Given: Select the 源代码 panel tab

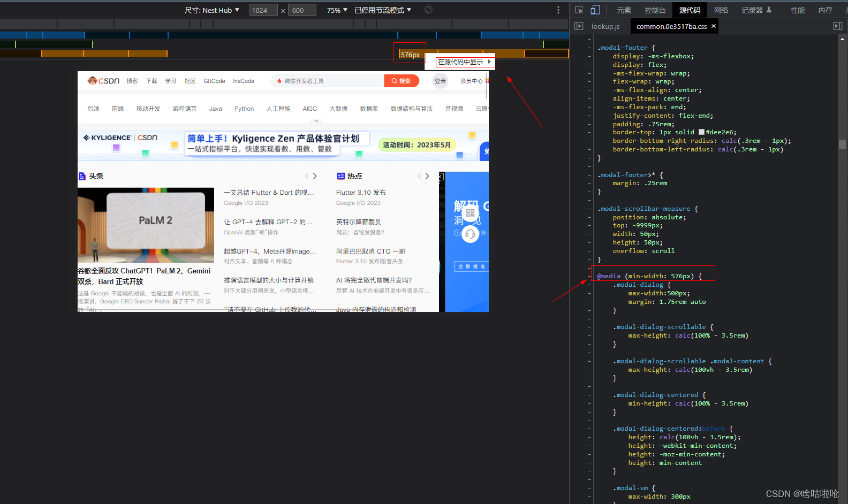Looking at the screenshot, I should (x=690, y=10).
